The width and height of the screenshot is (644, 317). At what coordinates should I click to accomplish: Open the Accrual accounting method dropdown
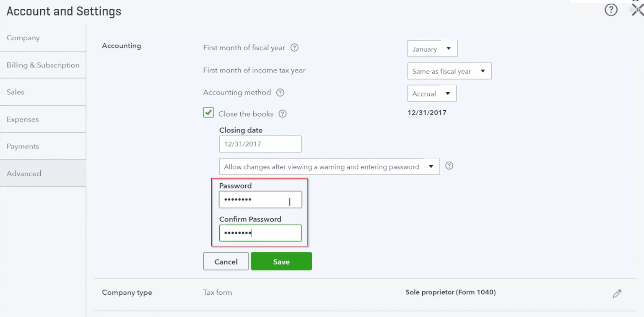(x=431, y=93)
